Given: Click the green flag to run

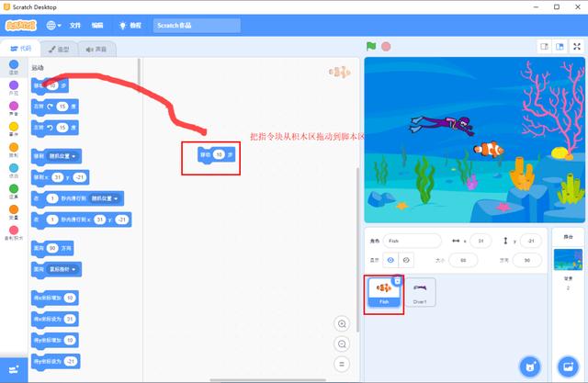Looking at the screenshot, I should [371, 46].
